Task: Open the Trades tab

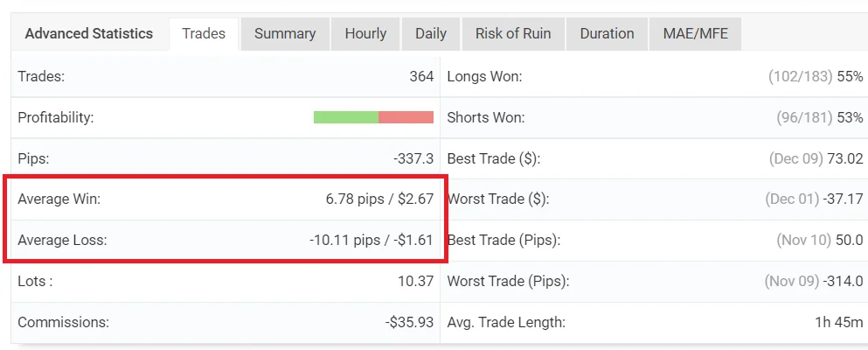Action: coord(204,34)
